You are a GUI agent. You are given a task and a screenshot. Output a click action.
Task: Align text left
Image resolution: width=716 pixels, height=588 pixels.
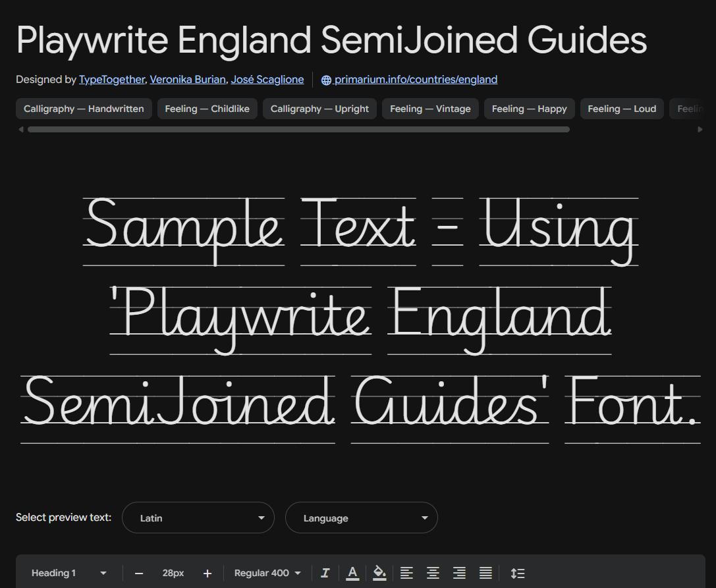coord(406,573)
